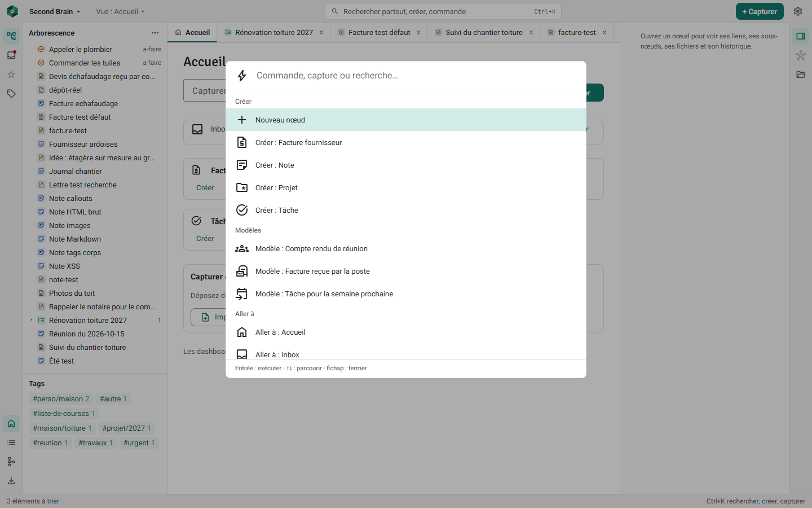Close the Rénovation toiture 2027 tab
This screenshot has width=812, height=508.
tap(321, 33)
